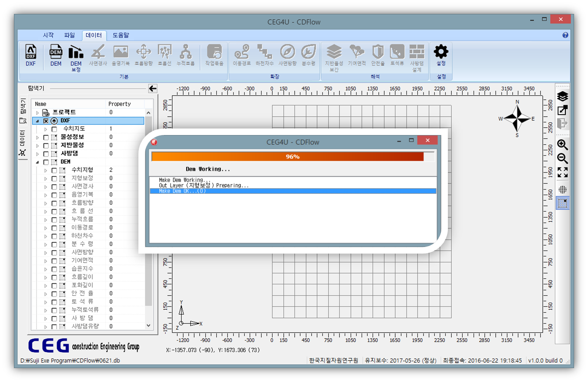
Task: Enable the 지형보정 layer checkbox
Action: click(54, 178)
